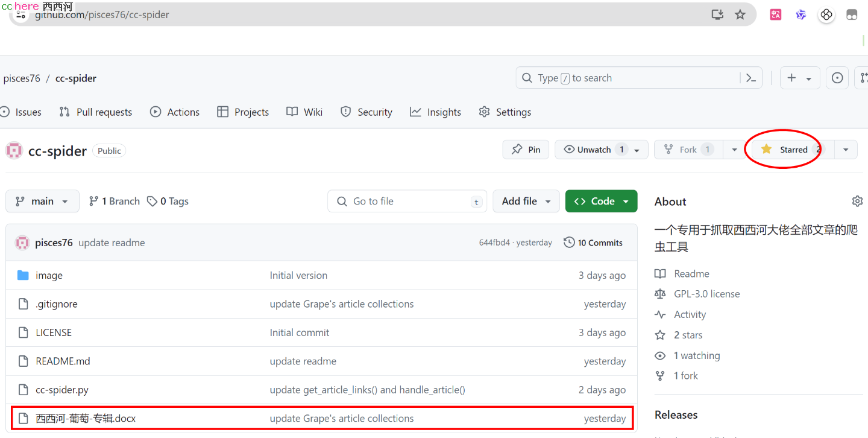Open the plus create-new dropdown
This screenshot has width=868, height=438.
[x=800, y=78]
